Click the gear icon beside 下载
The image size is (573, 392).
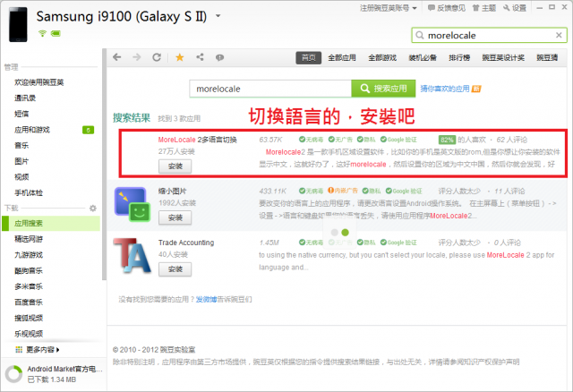coord(93,209)
